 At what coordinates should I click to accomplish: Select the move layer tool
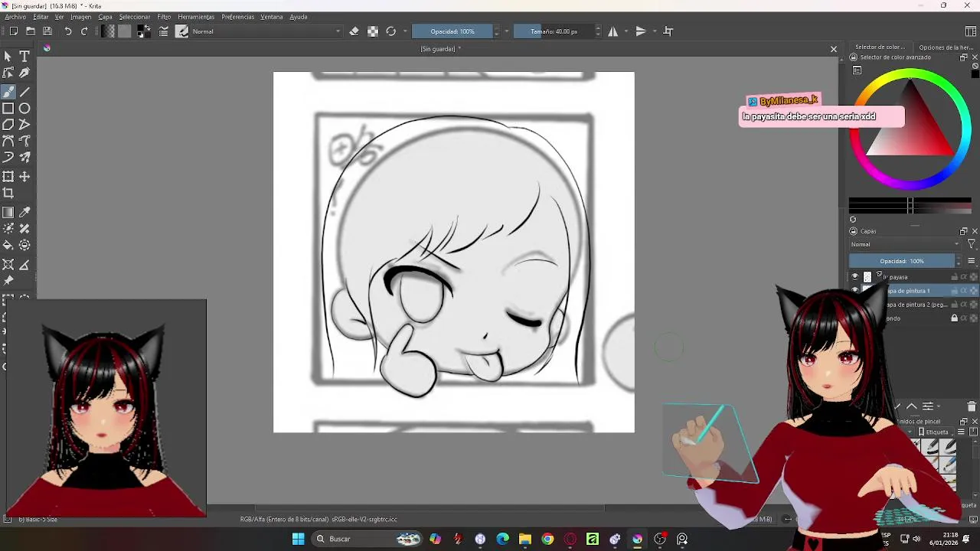pos(24,177)
